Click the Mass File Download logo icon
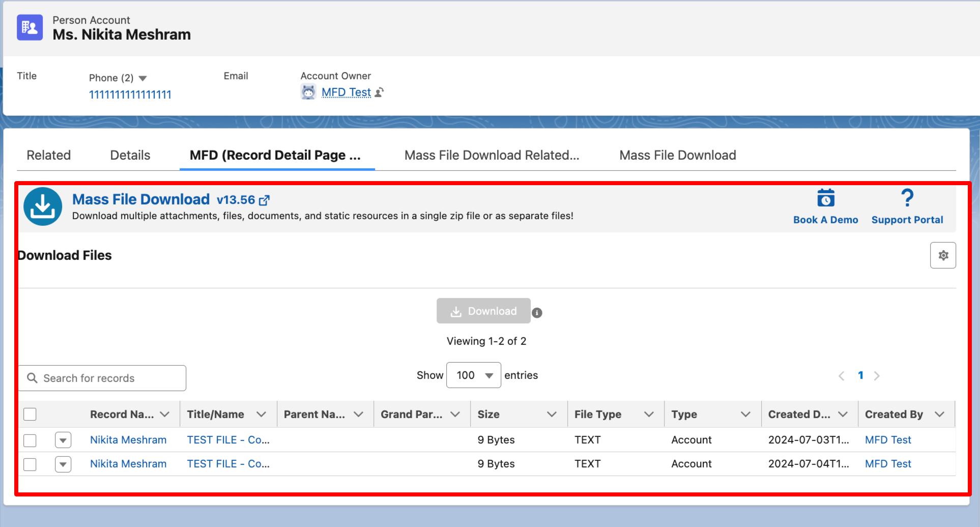Viewport: 980px width, 527px height. pyautogui.click(x=43, y=207)
